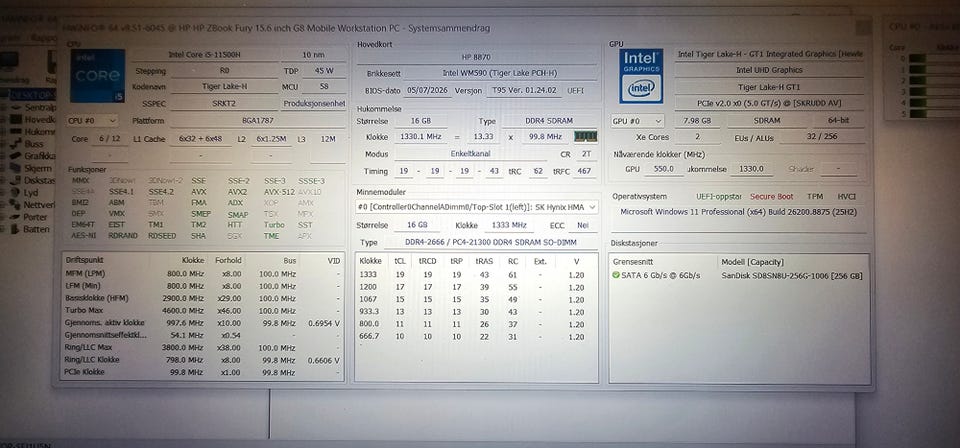Click the Intel Graphics logo

click(x=641, y=76)
